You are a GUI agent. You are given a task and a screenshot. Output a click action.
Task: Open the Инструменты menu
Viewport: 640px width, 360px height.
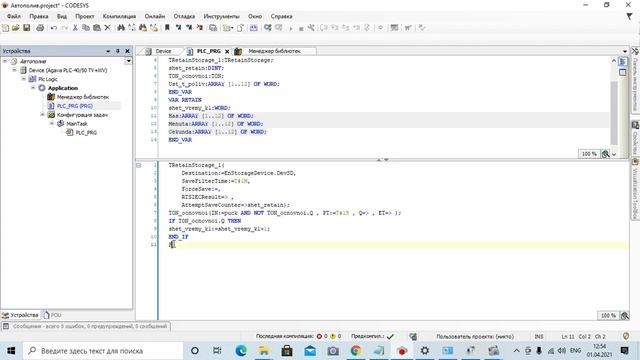221,16
